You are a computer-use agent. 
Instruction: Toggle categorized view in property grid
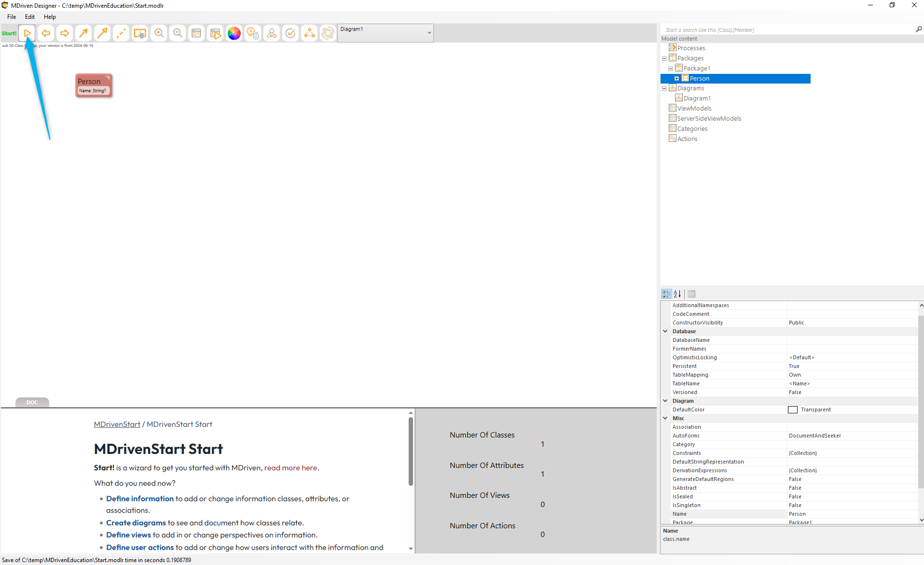[666, 294]
